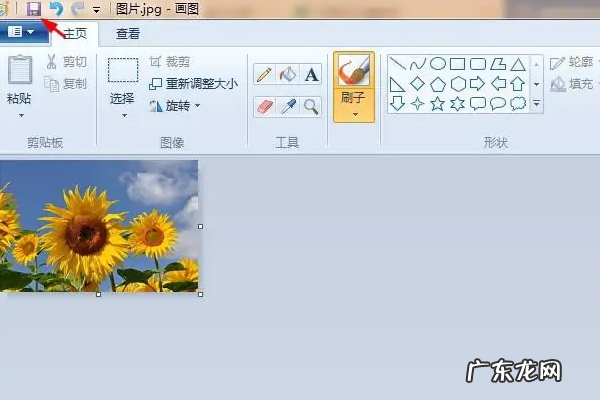Expand the 刷子 (Brushes) dropdown arrow
Screen dimensions: 600x400
point(354,114)
